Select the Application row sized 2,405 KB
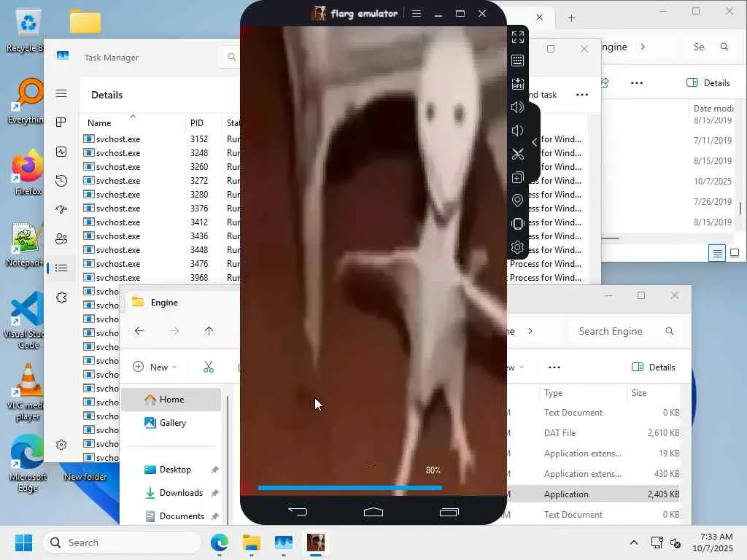The width and height of the screenshot is (747, 560). 593,494
